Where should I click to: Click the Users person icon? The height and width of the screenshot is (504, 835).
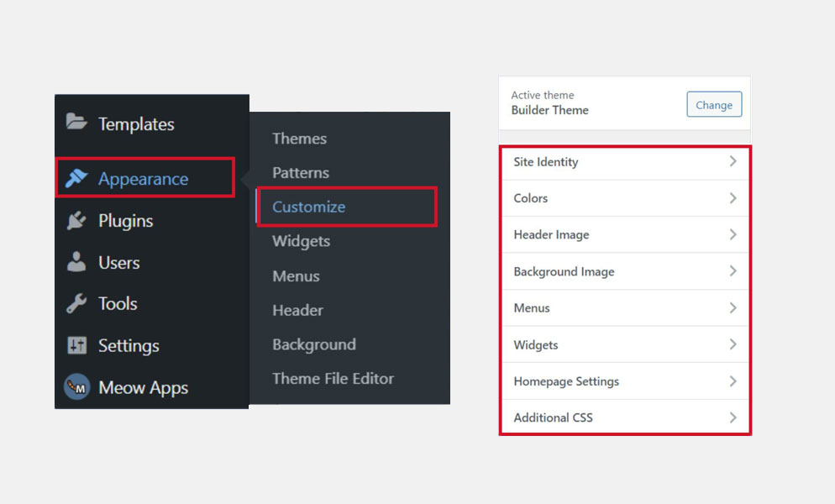[x=76, y=261]
